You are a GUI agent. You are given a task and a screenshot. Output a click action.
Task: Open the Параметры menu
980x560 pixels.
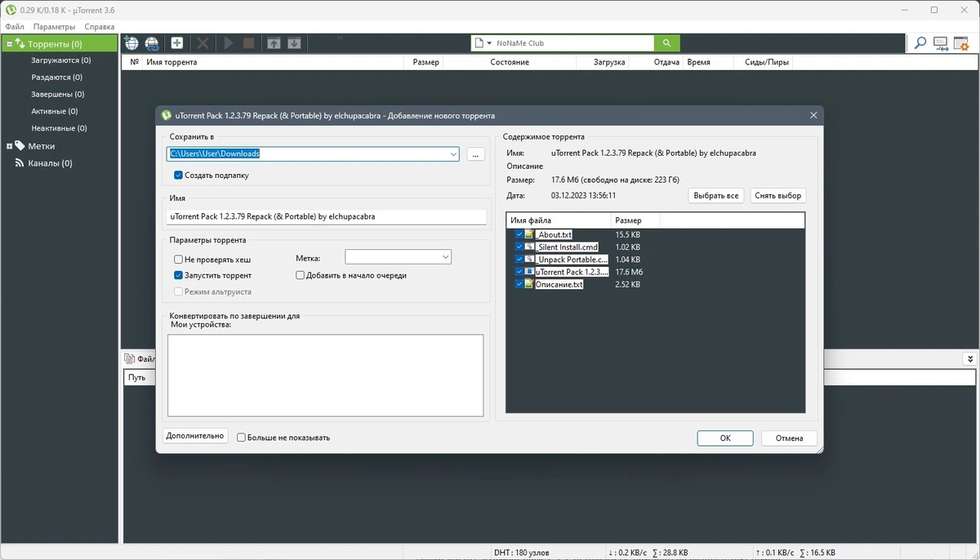point(55,26)
